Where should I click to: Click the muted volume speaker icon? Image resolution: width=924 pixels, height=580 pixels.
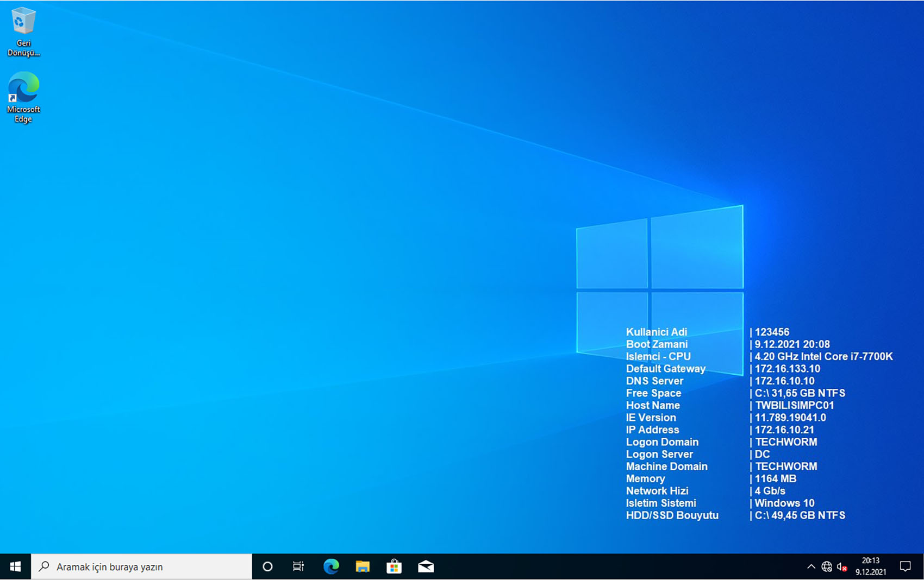click(x=842, y=566)
